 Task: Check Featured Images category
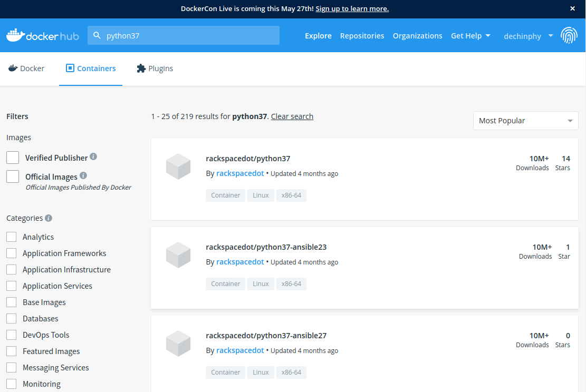(x=12, y=351)
